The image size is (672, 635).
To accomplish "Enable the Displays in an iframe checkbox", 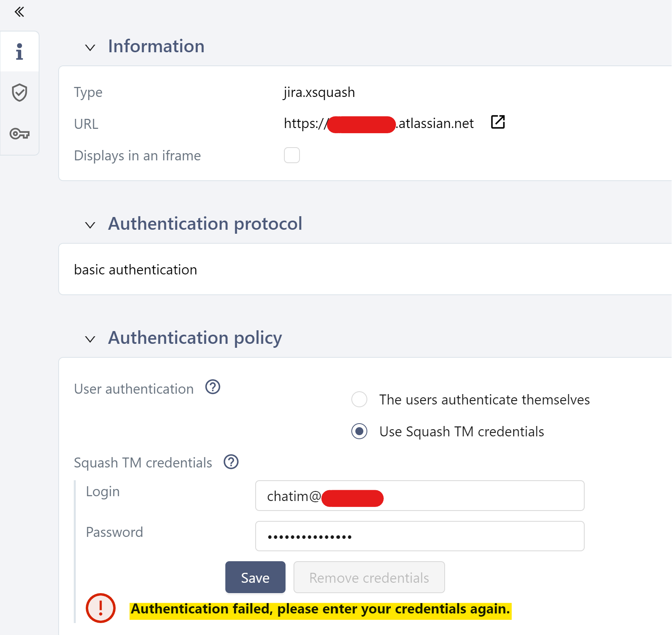I will point(292,156).
